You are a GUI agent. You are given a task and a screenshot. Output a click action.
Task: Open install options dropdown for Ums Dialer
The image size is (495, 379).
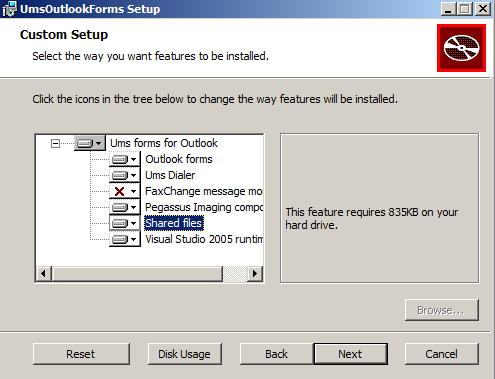pos(125,175)
